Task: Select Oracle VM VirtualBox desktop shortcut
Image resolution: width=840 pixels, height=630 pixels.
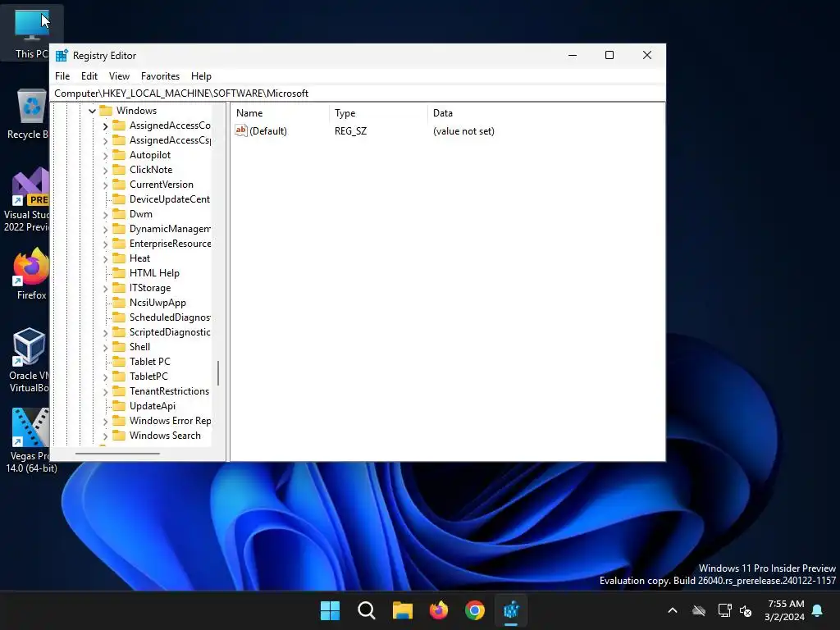Action: click(29, 360)
